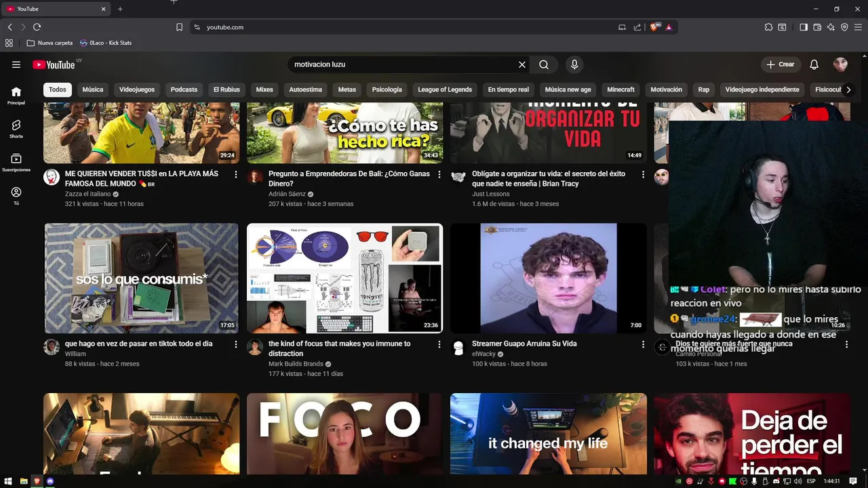
Task: Open the browser main menu
Action: coord(858,27)
